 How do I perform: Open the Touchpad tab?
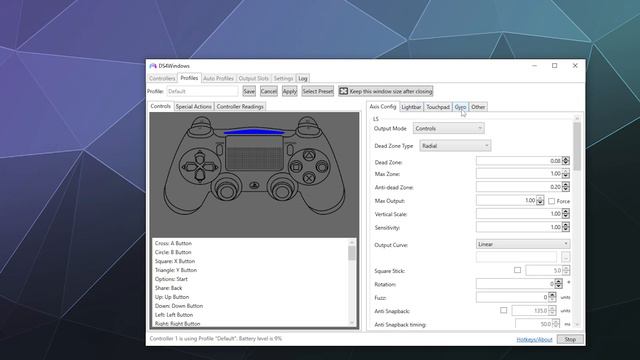[438, 107]
